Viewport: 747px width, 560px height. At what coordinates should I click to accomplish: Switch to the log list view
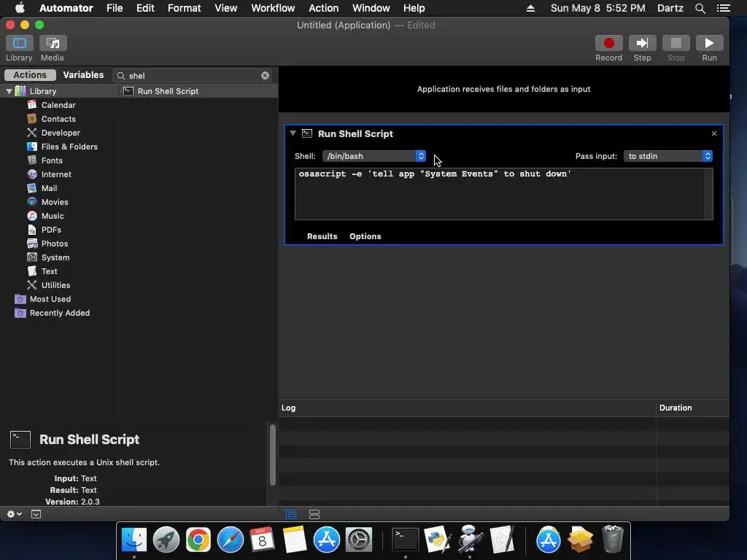point(291,514)
